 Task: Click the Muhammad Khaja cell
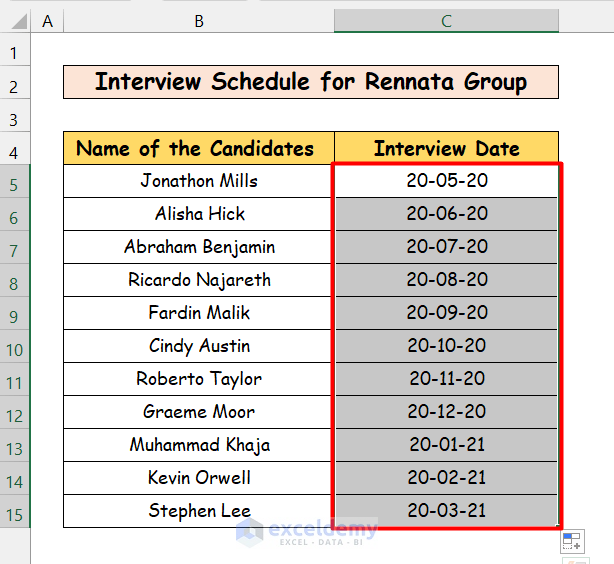198,445
